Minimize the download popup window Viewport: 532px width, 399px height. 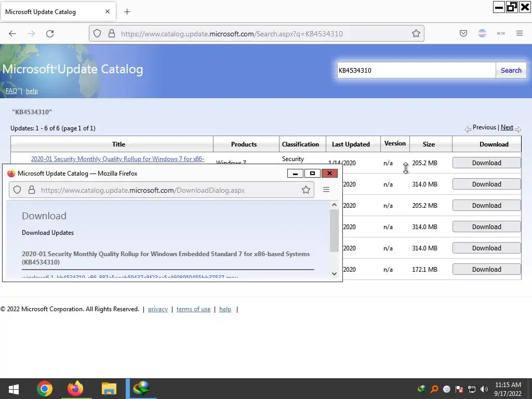[295, 174]
